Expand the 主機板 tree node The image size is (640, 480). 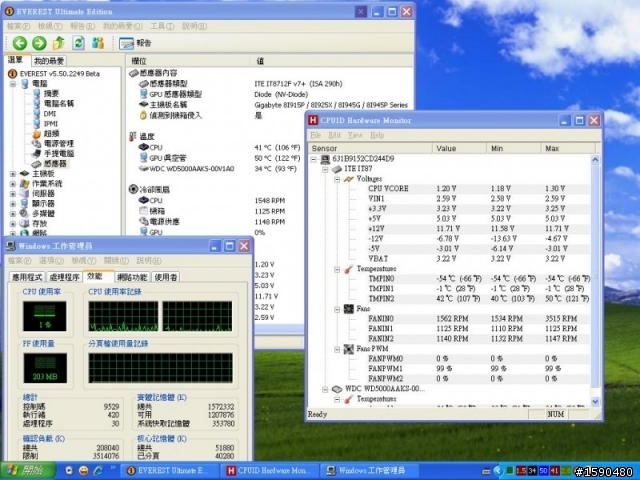[x=13, y=174]
